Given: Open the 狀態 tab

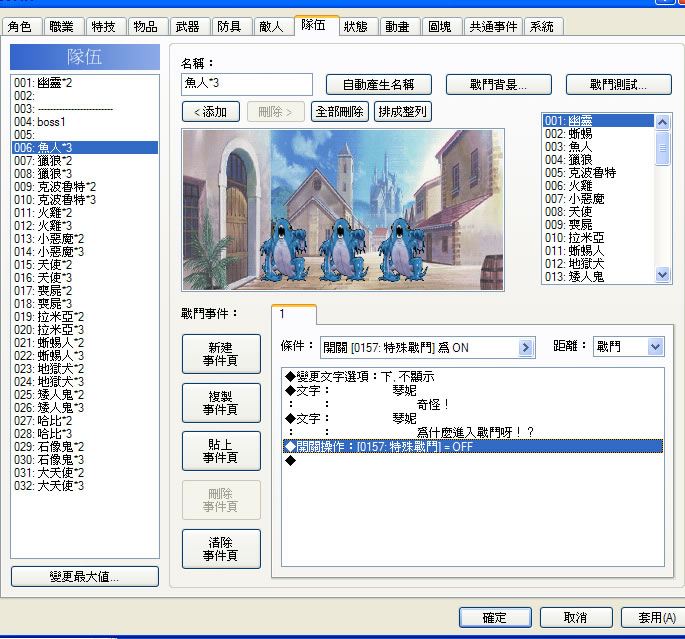Looking at the screenshot, I should tap(358, 27).
